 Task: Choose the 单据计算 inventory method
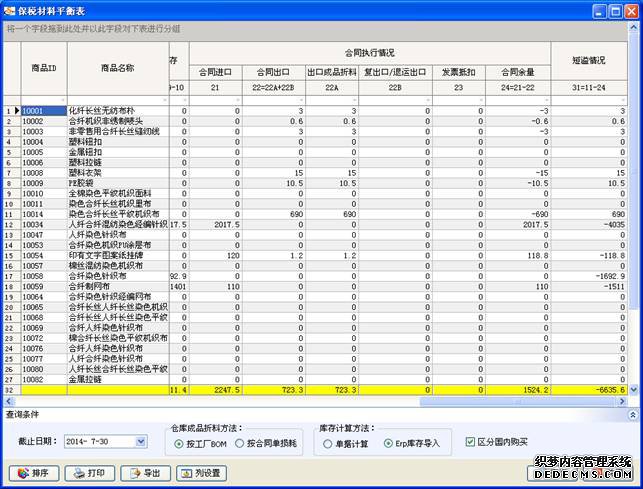coord(327,443)
